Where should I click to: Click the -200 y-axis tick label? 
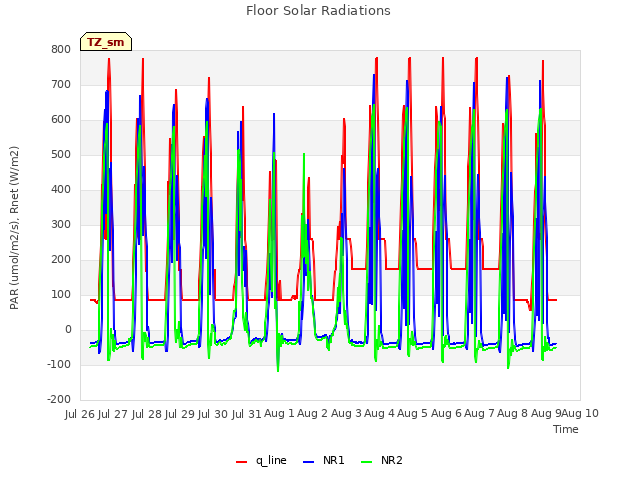click(59, 400)
